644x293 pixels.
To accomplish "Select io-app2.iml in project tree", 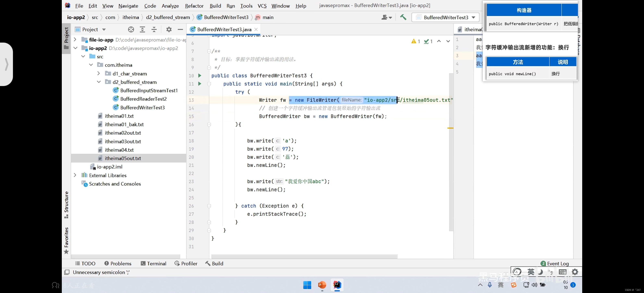I will (x=109, y=167).
